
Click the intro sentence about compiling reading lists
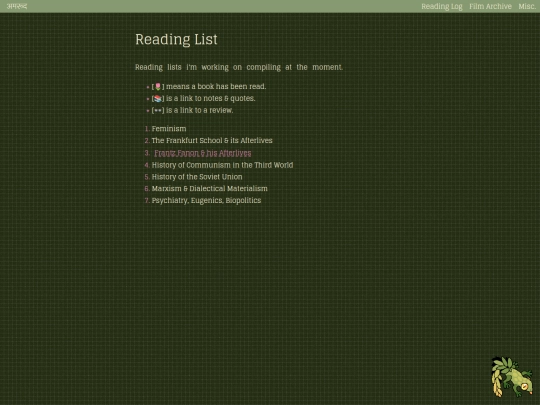(239, 67)
